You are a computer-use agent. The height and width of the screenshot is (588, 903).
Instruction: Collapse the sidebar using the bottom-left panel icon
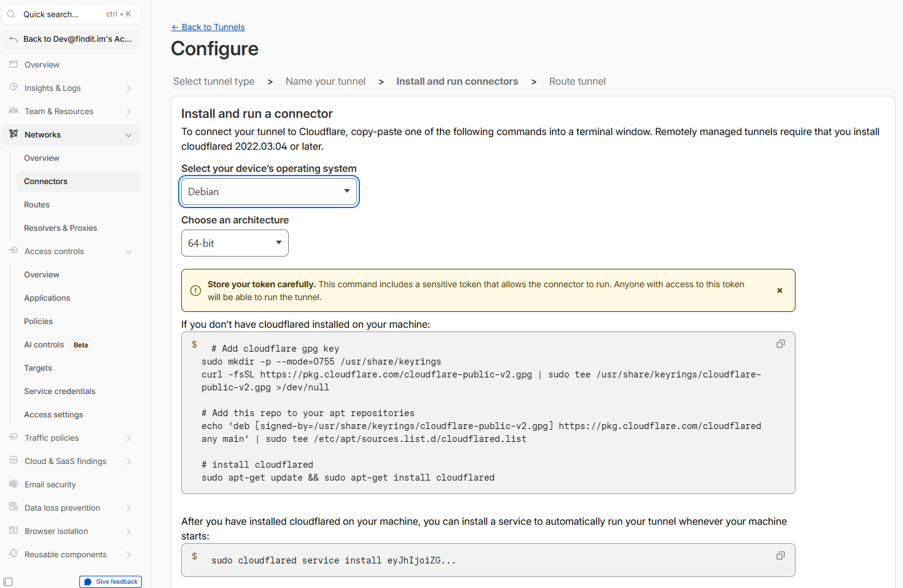pos(8,582)
